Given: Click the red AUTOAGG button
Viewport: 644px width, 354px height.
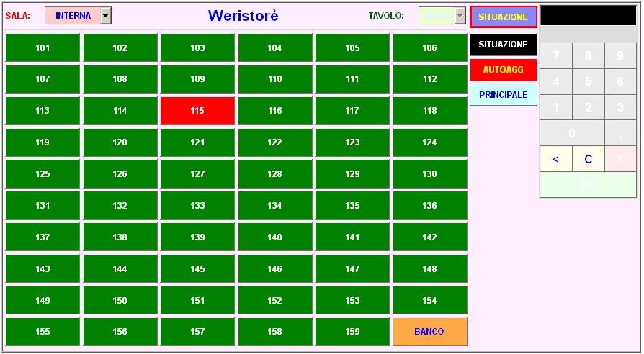Looking at the screenshot, I should tap(503, 70).
